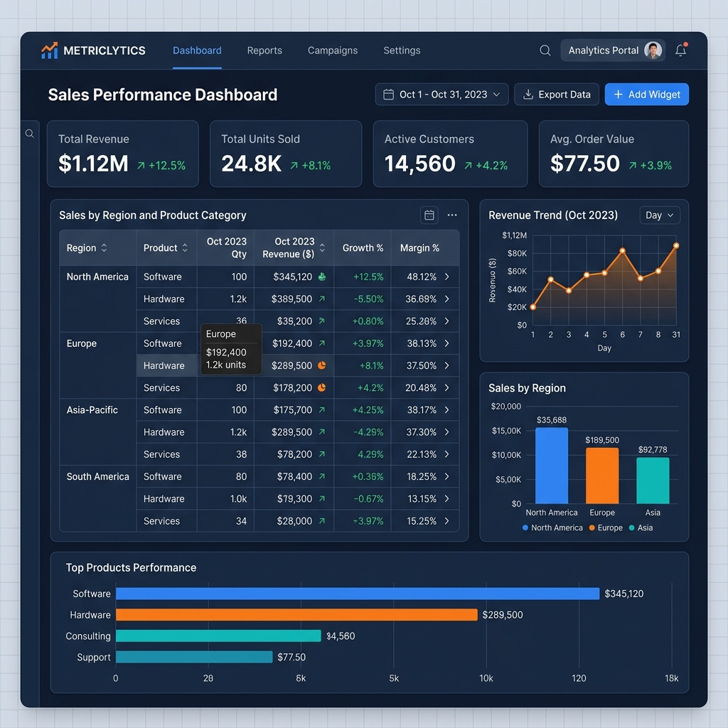This screenshot has height=728, width=728.
Task: Click the calendar icon in the date range picker
Action: coord(389,95)
